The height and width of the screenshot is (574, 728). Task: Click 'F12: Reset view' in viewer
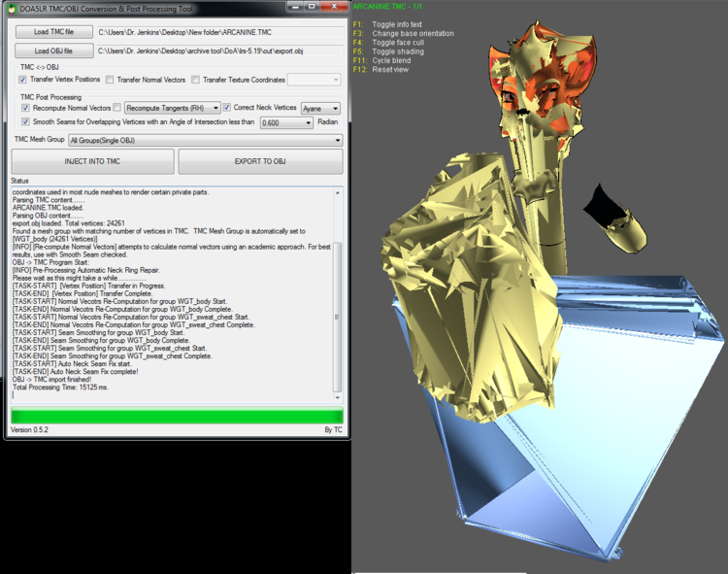[381, 70]
